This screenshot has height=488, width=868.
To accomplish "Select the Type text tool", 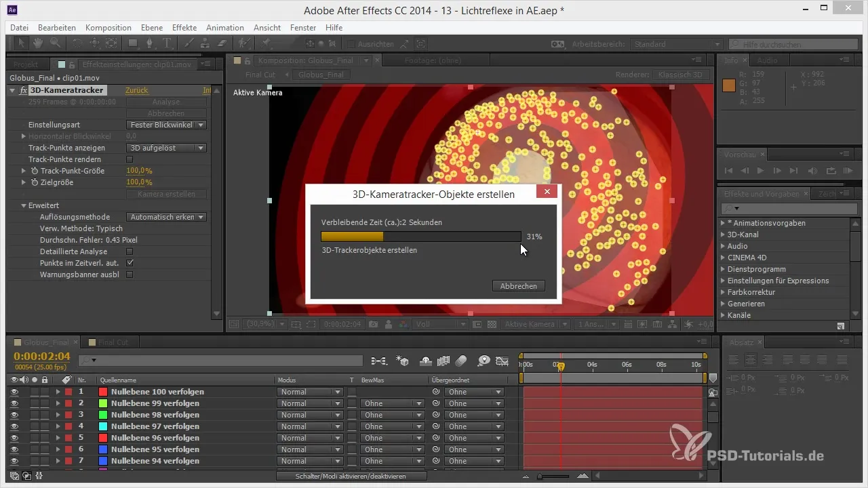I will (x=167, y=43).
